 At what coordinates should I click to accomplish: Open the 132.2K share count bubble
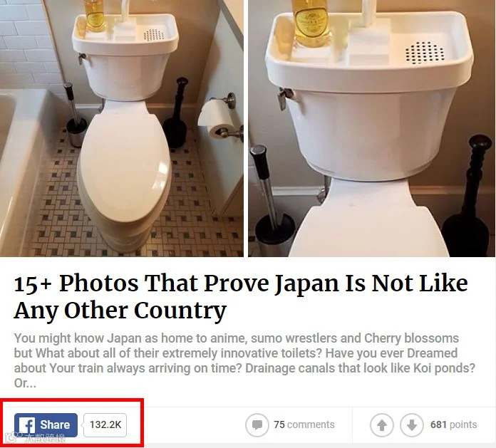105,425
